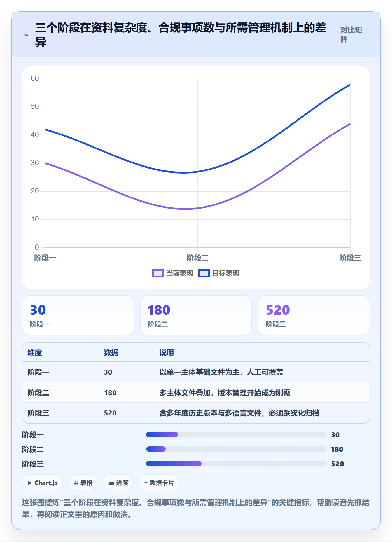The width and height of the screenshot is (392, 542).
Task: Click the 阶段一 progress bar
Action: point(236,434)
